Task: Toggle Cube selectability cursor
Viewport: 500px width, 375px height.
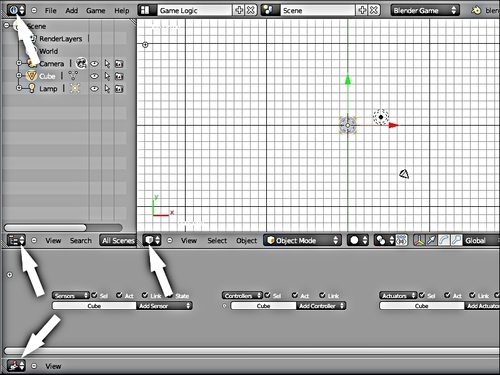Action: tap(107, 76)
